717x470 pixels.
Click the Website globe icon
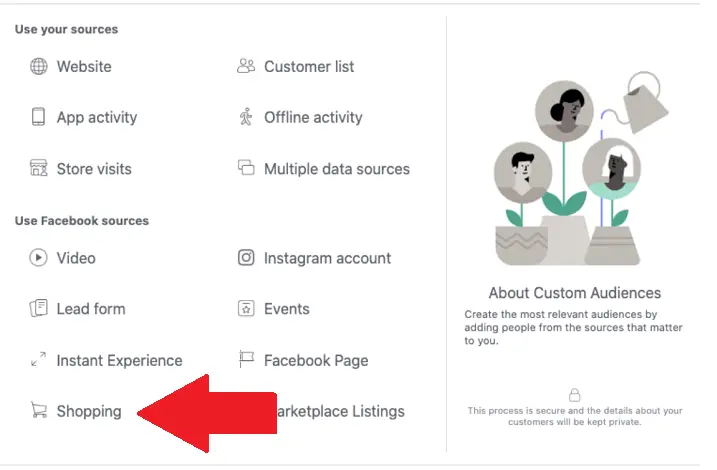(39, 67)
